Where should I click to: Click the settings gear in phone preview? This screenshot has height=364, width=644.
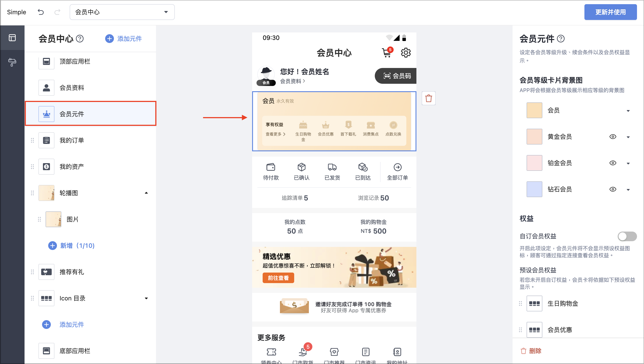coord(406,53)
